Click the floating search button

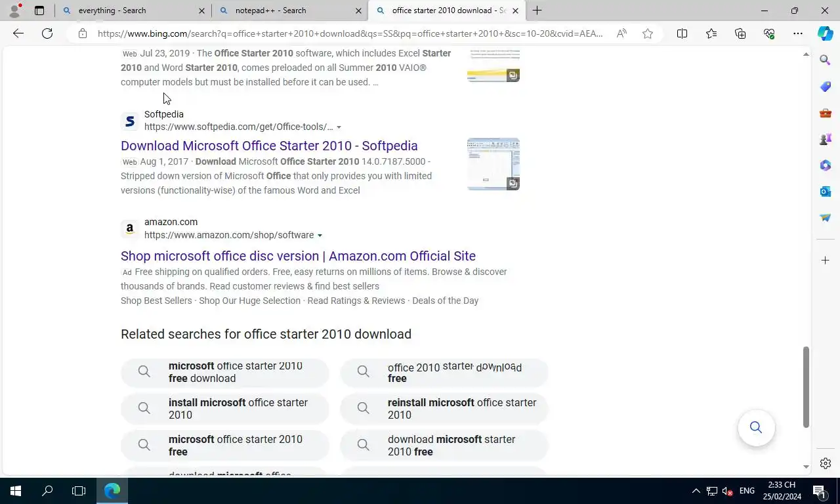tap(756, 428)
